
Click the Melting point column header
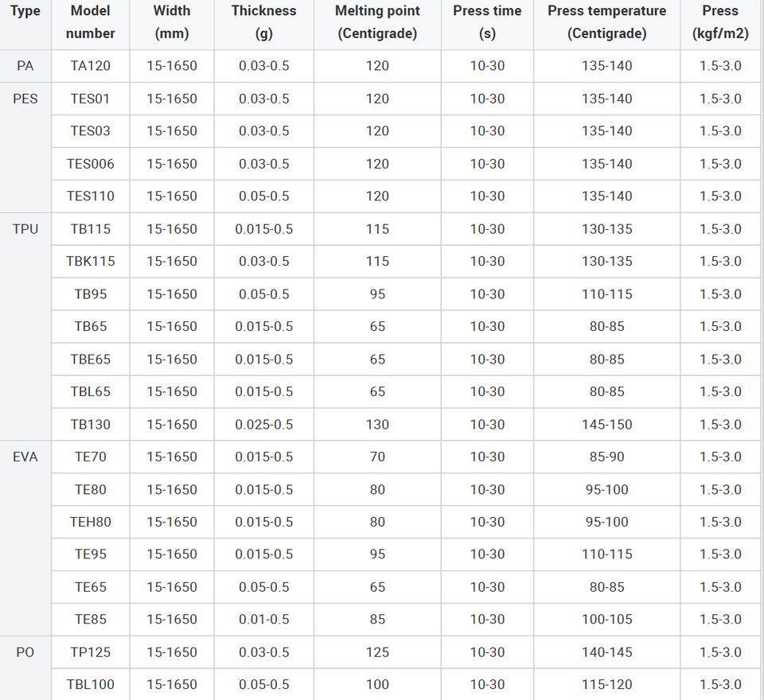pyautogui.click(x=377, y=22)
